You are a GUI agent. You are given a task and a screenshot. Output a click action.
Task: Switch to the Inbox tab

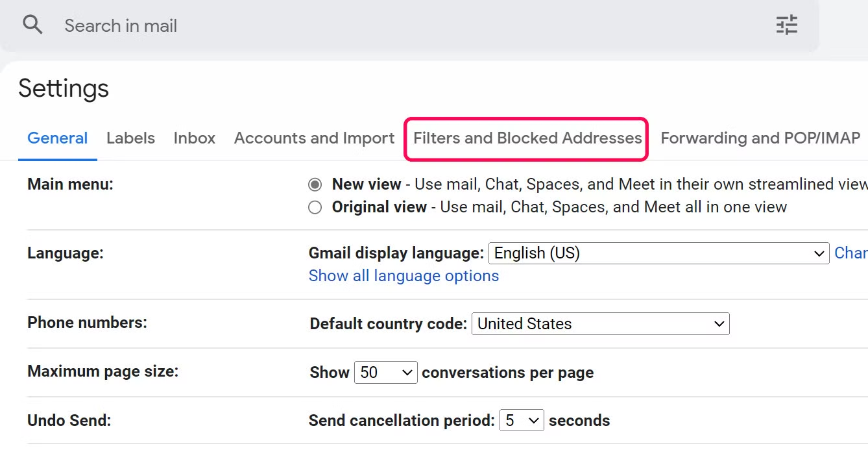195,138
